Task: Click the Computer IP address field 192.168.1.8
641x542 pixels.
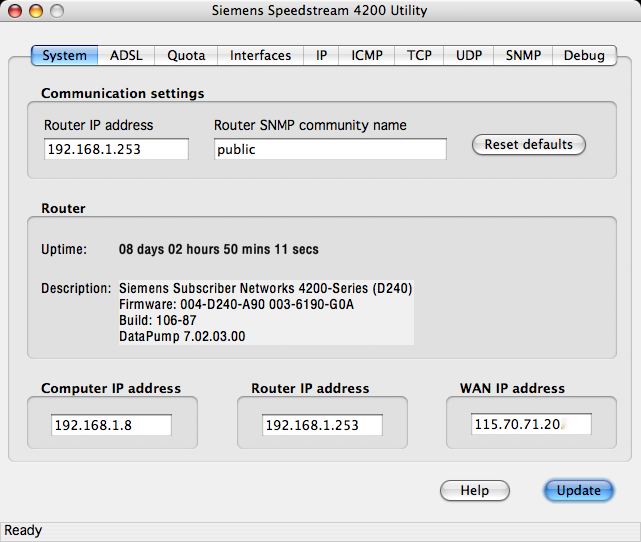Action: click(x=111, y=425)
